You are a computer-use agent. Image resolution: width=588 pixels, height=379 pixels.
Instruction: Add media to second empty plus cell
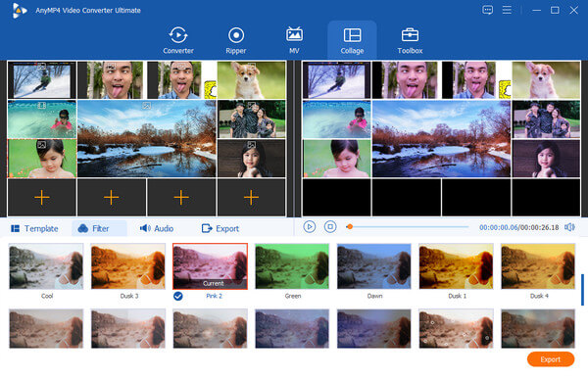[112, 197]
